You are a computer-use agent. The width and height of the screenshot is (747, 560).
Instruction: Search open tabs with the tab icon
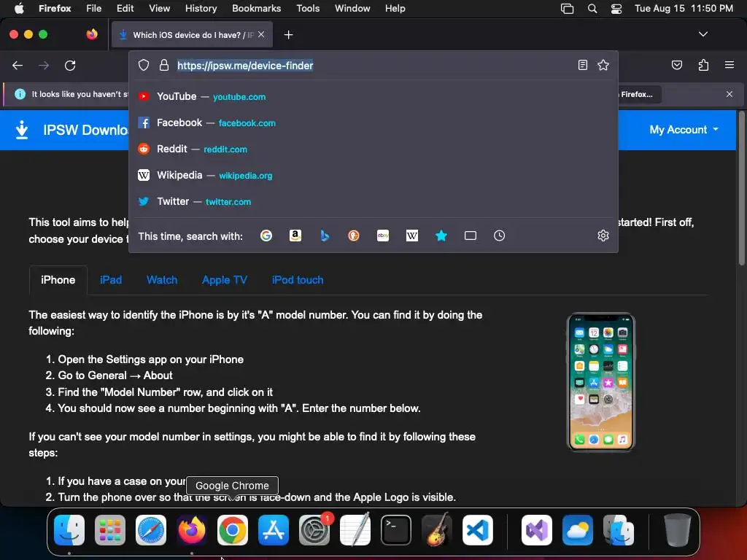[471, 236]
